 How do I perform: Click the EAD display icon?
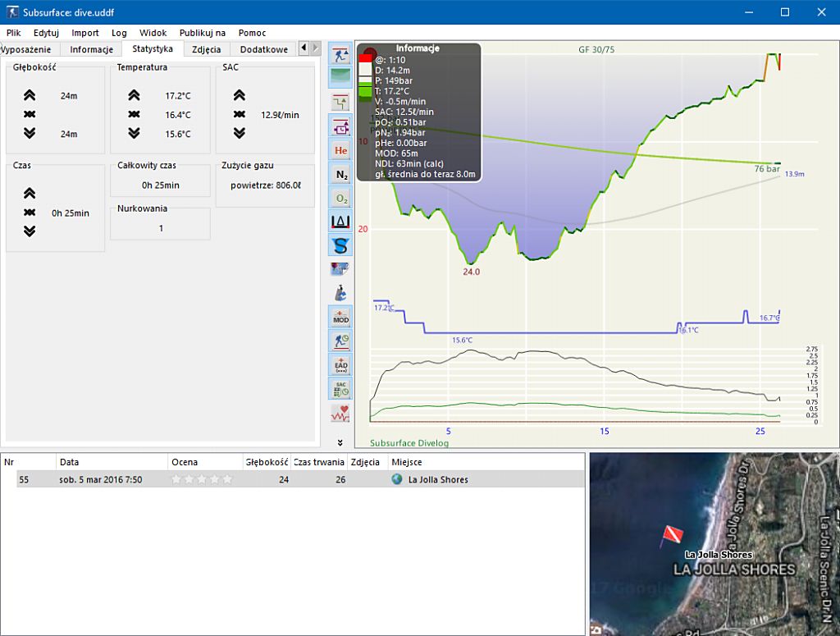340,364
